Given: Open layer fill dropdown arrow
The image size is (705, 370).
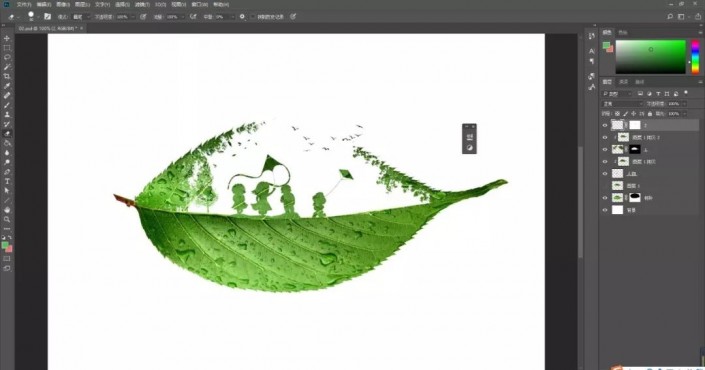Looking at the screenshot, I should tap(685, 114).
